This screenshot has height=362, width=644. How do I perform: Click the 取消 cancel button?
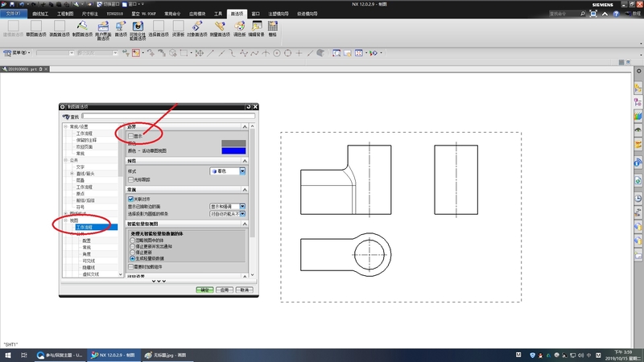[x=244, y=290]
